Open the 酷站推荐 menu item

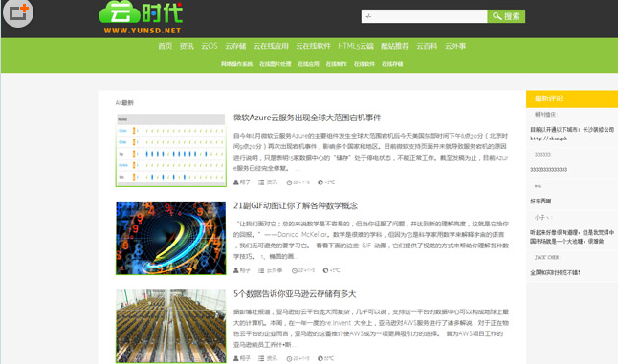(x=394, y=46)
